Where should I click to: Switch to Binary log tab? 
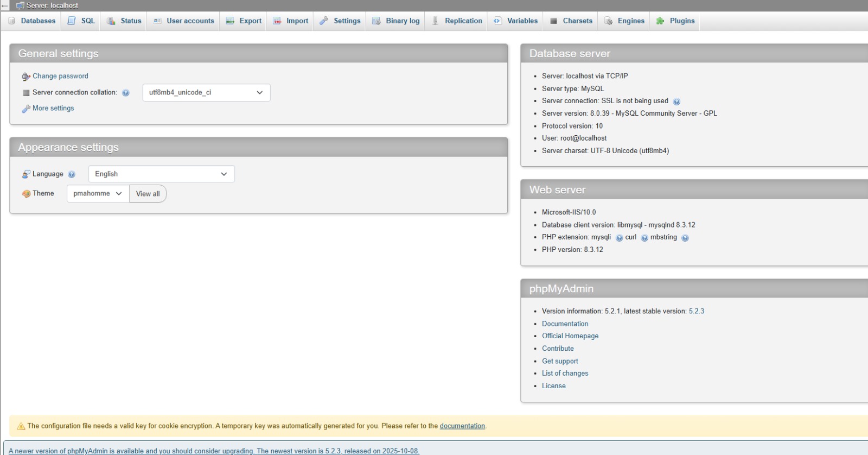pos(395,21)
